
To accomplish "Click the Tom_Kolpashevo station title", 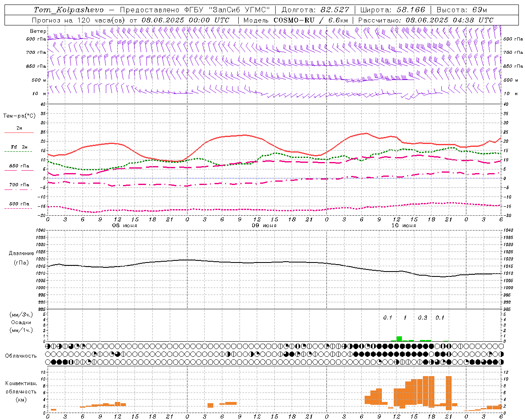I will pyautogui.click(x=68, y=10).
